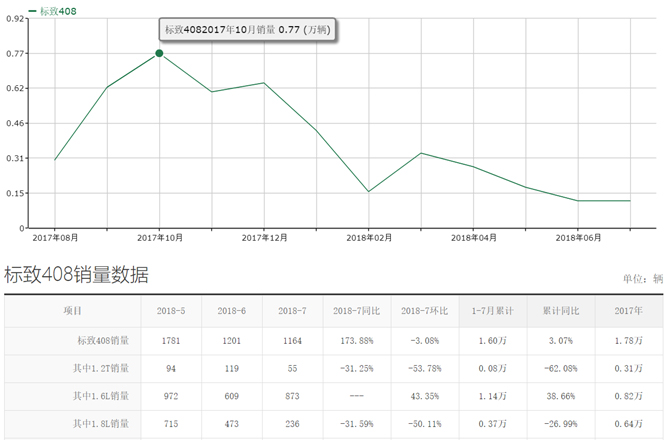Click the 609 cell in the 1.6L row
The image size is (666, 440).
click(x=231, y=396)
